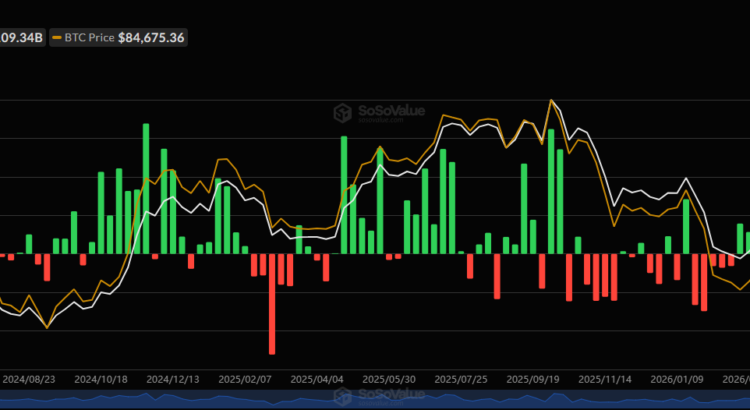Click the 2024/12/13 date axis label
Screen dimensions: 750x410
coord(173,379)
